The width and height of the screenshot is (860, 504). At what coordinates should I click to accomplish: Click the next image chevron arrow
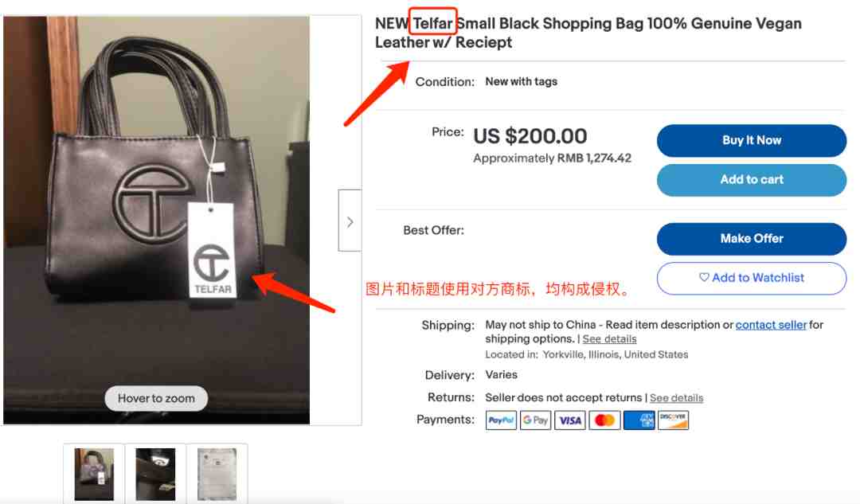(350, 221)
